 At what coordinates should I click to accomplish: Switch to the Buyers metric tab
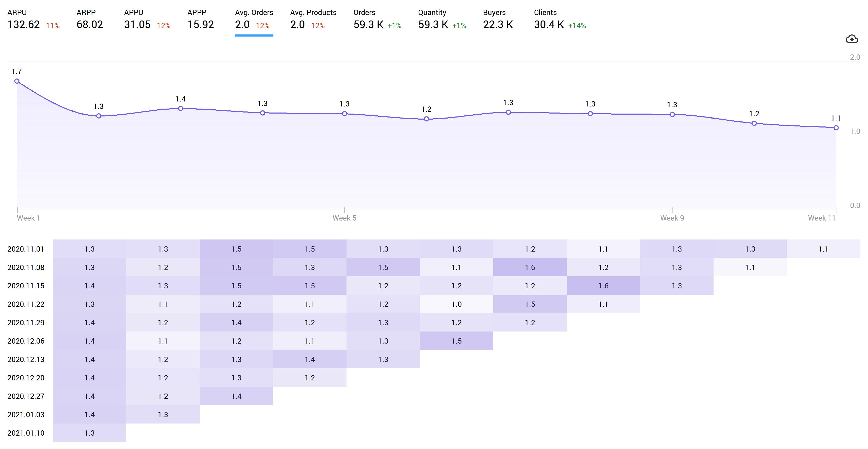pos(498,19)
